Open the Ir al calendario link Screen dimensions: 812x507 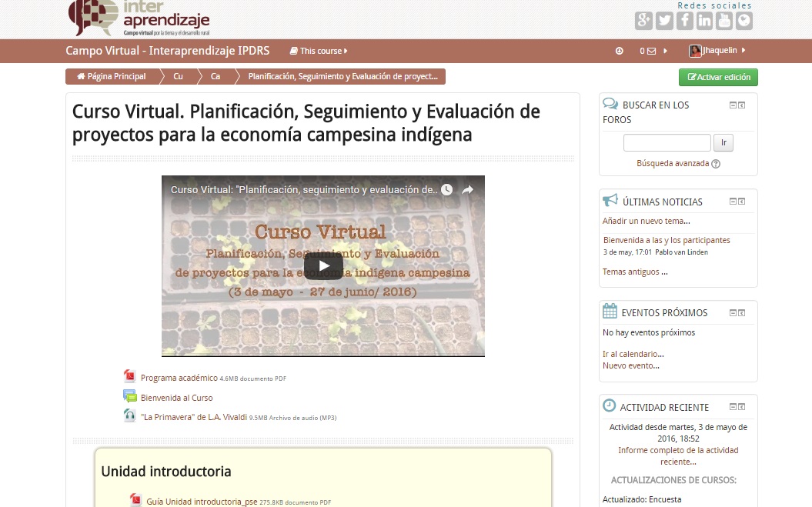[633, 354]
